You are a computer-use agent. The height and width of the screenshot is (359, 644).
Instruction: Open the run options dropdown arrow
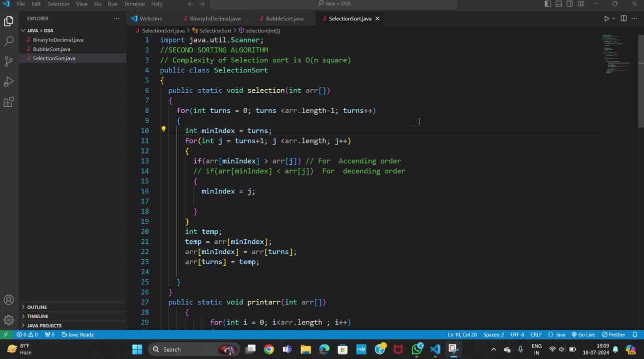(614, 18)
